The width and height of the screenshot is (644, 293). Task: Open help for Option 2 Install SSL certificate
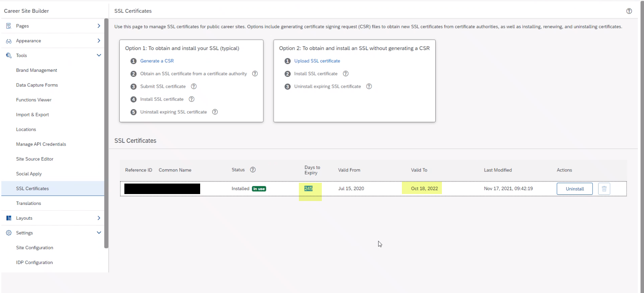pyautogui.click(x=346, y=74)
